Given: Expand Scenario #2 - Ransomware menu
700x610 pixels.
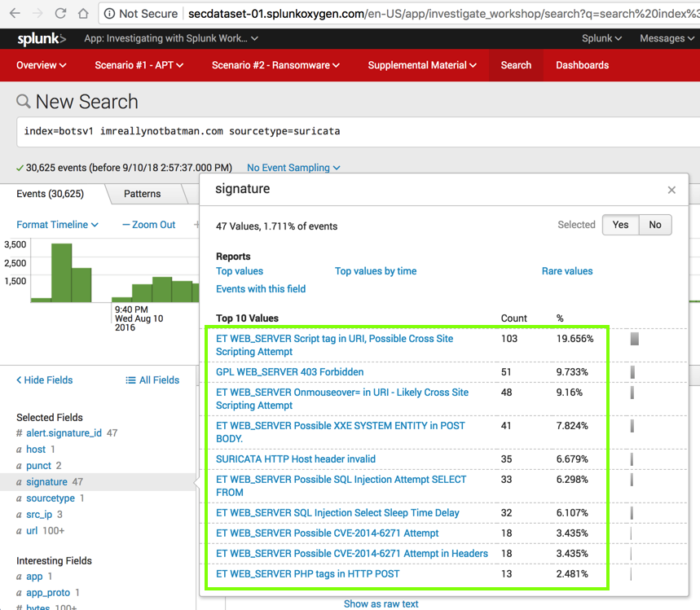Looking at the screenshot, I should (x=275, y=65).
